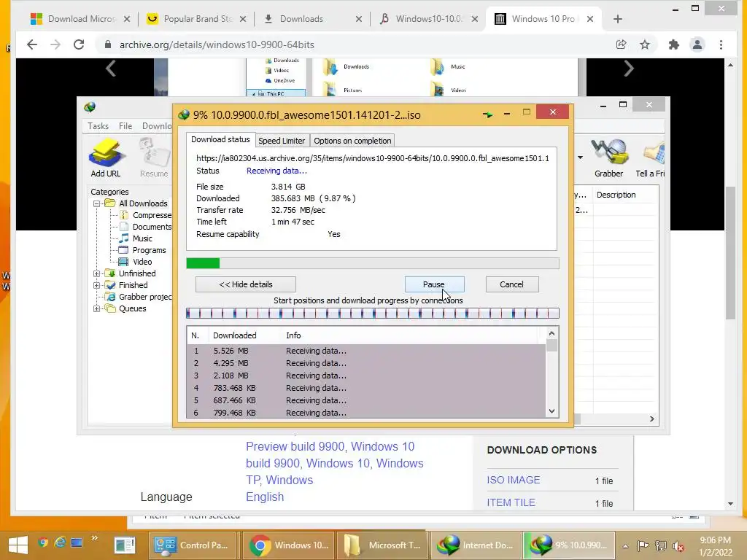This screenshot has width=747, height=560.
Task: Select the Video category in IDM
Action: pos(142,262)
